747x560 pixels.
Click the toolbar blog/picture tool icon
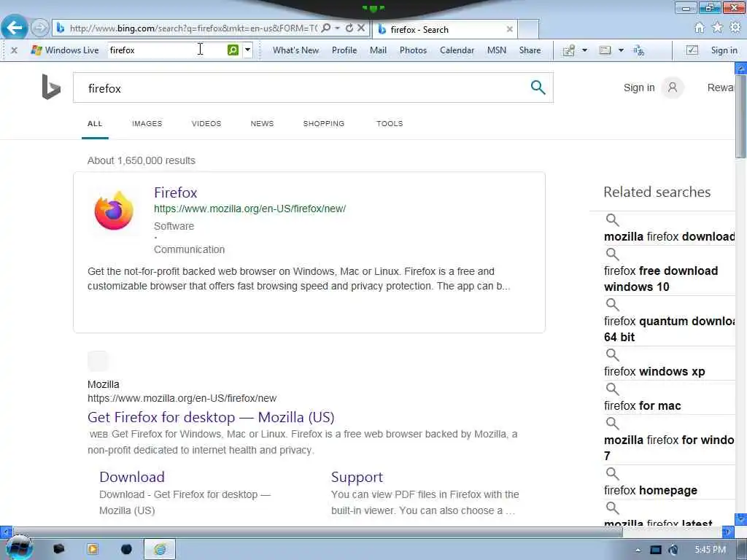tap(569, 50)
